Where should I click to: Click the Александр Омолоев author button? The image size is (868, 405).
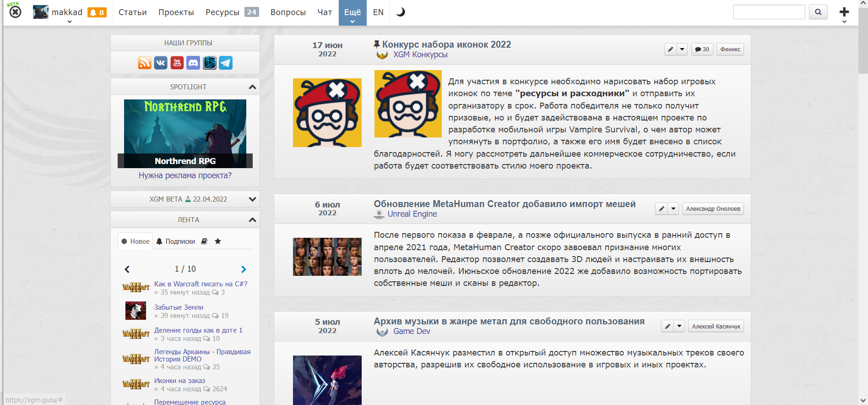[x=713, y=209]
